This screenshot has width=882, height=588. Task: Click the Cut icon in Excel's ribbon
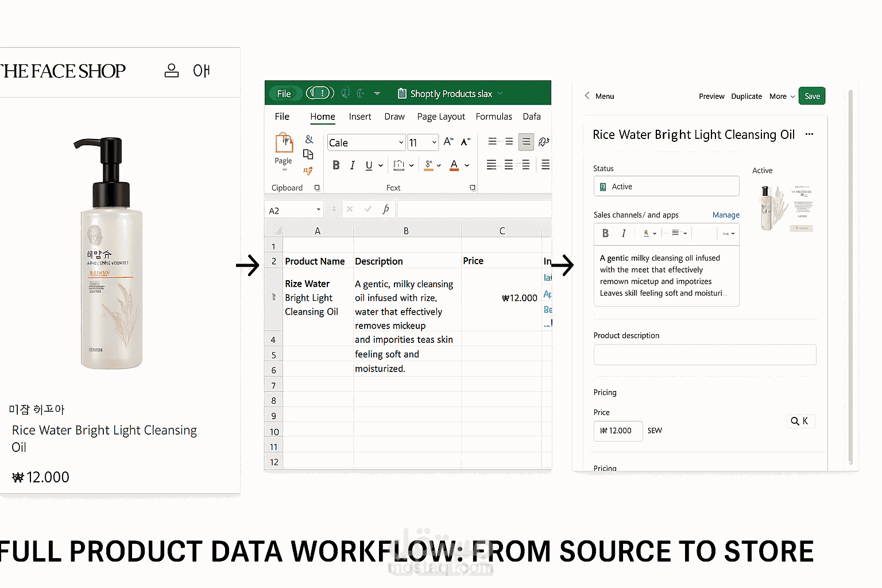tap(309, 140)
